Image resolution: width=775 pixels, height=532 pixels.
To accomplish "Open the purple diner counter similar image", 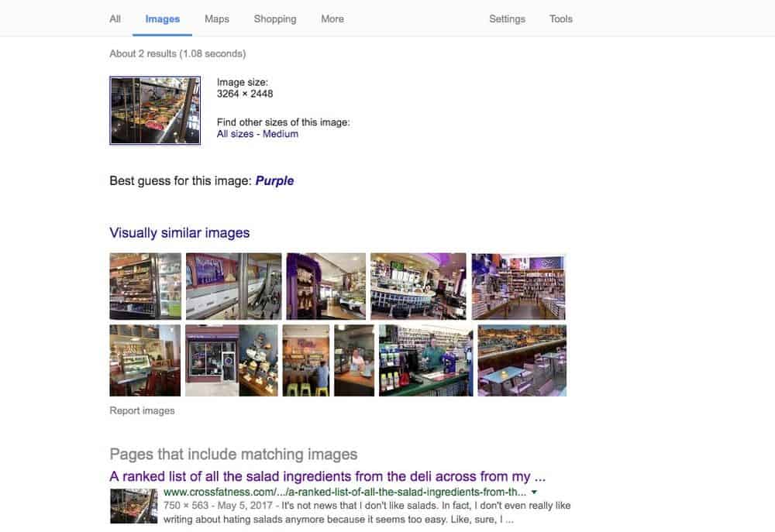I will [x=418, y=286].
